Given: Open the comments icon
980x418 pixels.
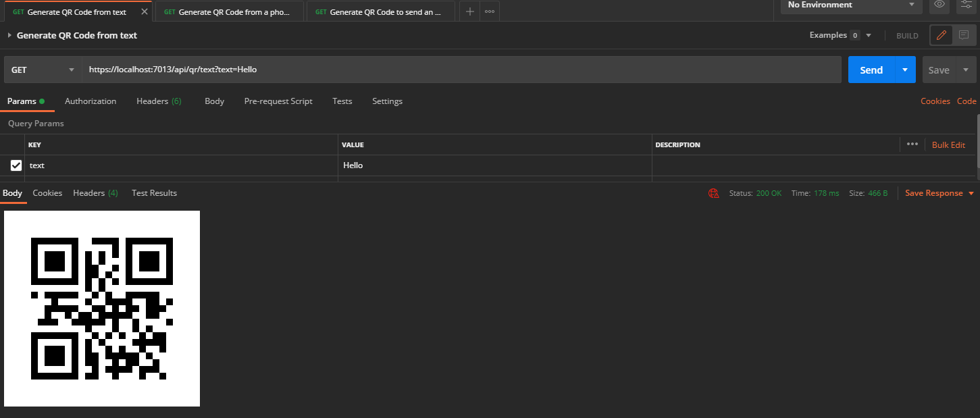Looking at the screenshot, I should [x=964, y=35].
